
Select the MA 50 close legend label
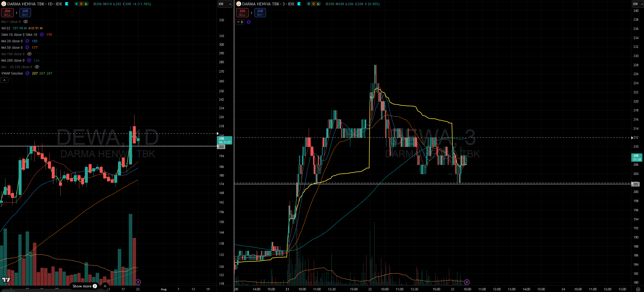point(12,47)
